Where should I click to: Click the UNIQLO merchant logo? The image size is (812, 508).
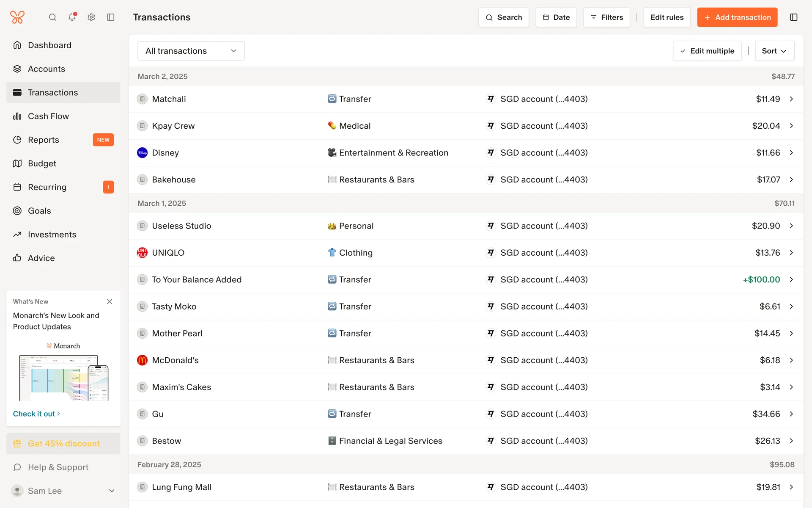click(142, 253)
